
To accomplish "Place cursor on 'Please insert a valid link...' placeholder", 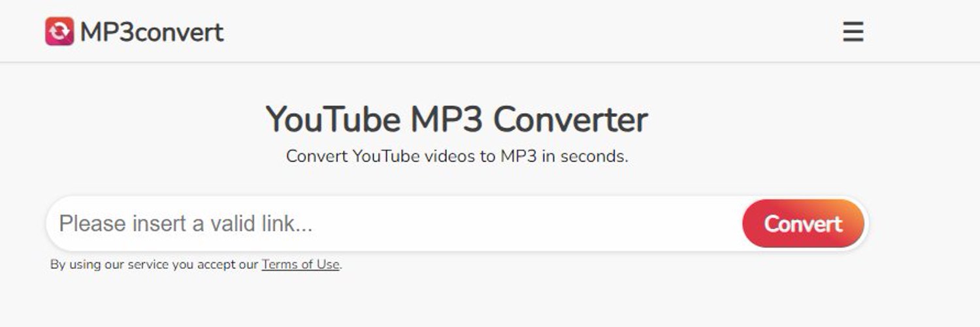I will click(186, 224).
